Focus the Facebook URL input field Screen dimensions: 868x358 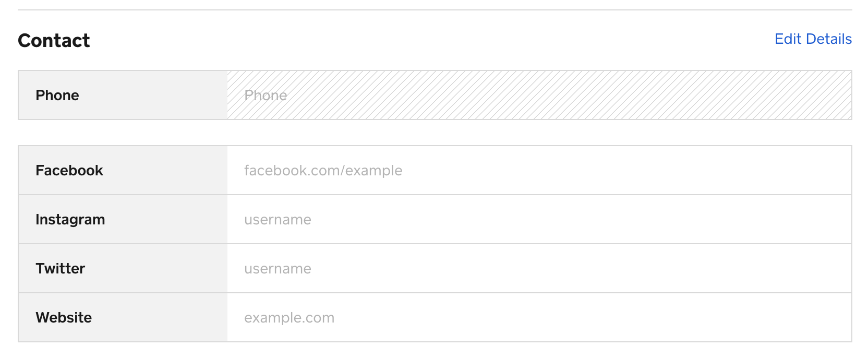539,171
